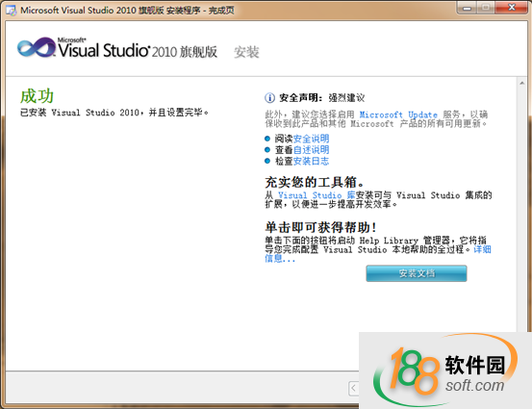Open the 自述说明 readme link
Screen dimensions: 532x409
tap(311, 150)
